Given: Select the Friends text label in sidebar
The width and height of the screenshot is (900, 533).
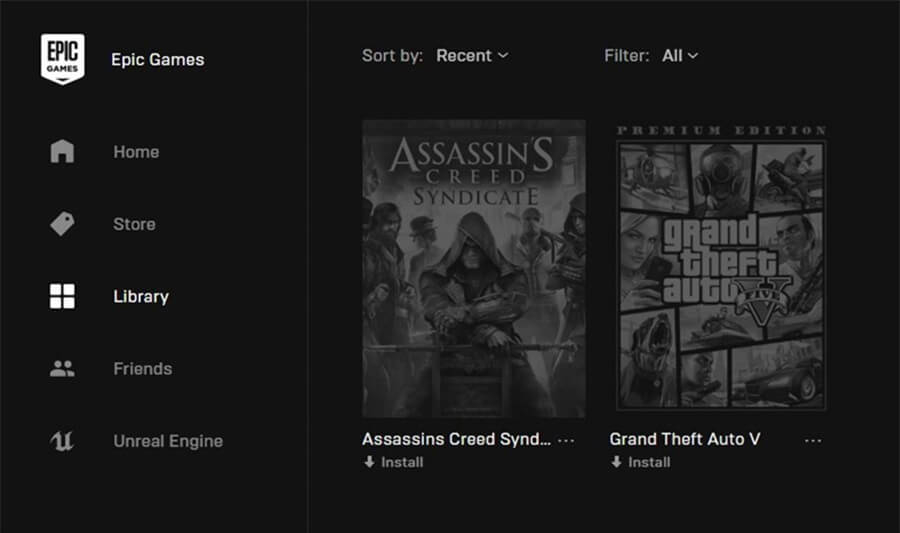Looking at the screenshot, I should pos(143,369).
